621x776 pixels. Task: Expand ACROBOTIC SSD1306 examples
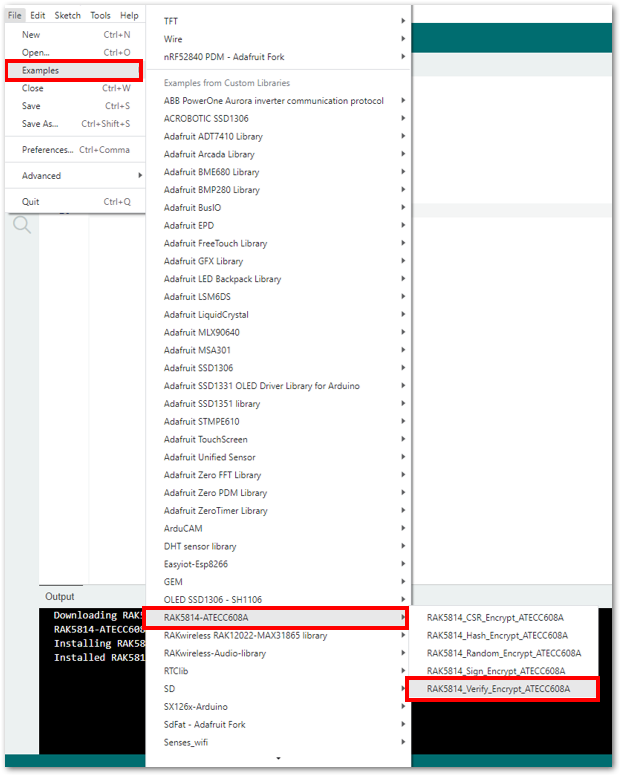pyautogui.click(x=279, y=118)
